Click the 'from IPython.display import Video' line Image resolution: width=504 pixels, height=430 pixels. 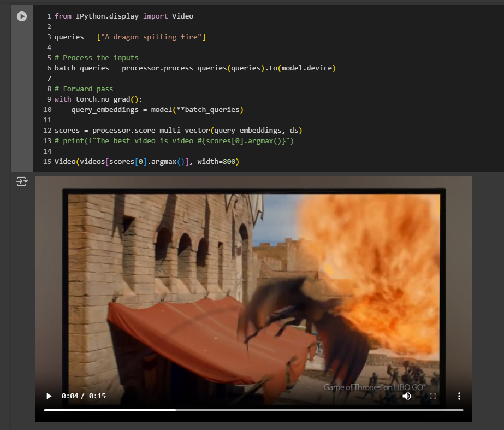coord(124,16)
